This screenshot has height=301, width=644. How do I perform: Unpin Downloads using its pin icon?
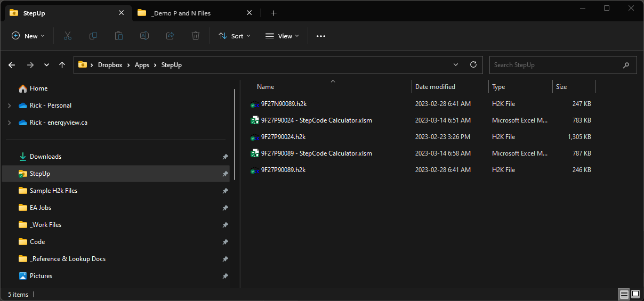point(225,157)
